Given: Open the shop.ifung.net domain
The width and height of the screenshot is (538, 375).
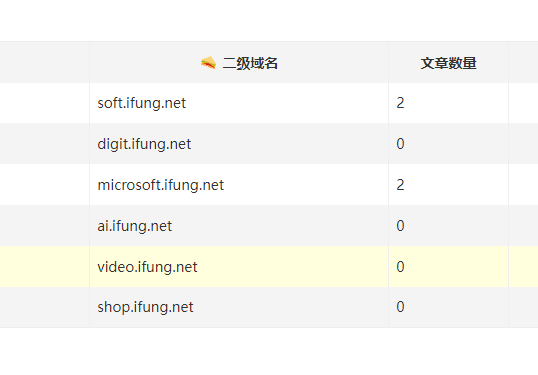Looking at the screenshot, I should [x=145, y=307].
